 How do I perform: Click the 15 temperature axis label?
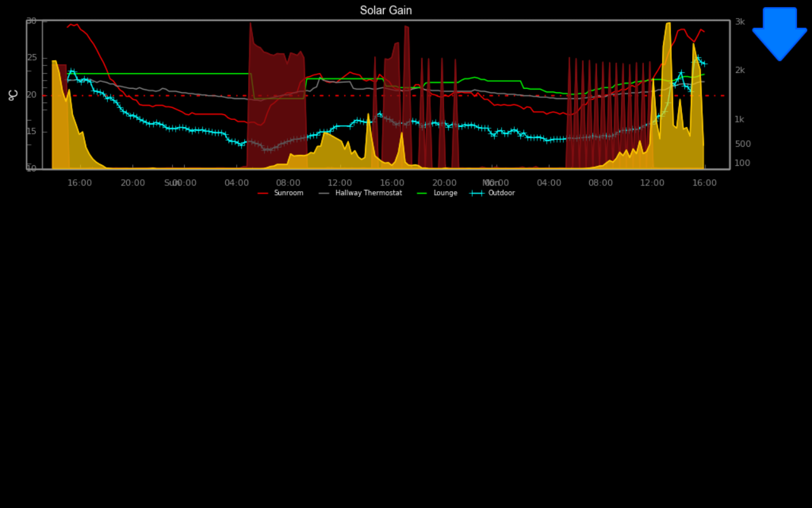(x=31, y=131)
